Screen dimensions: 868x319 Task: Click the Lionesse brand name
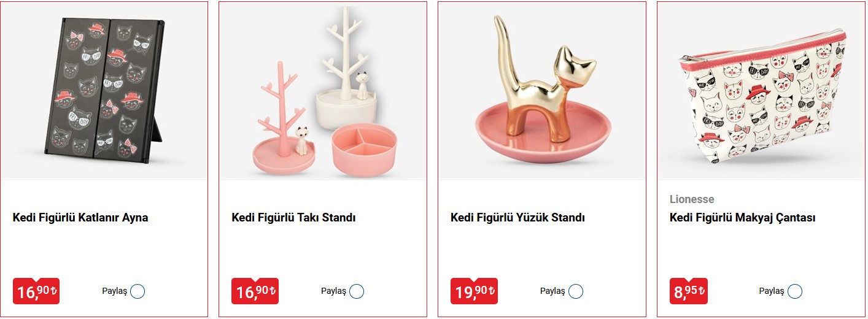(x=692, y=199)
